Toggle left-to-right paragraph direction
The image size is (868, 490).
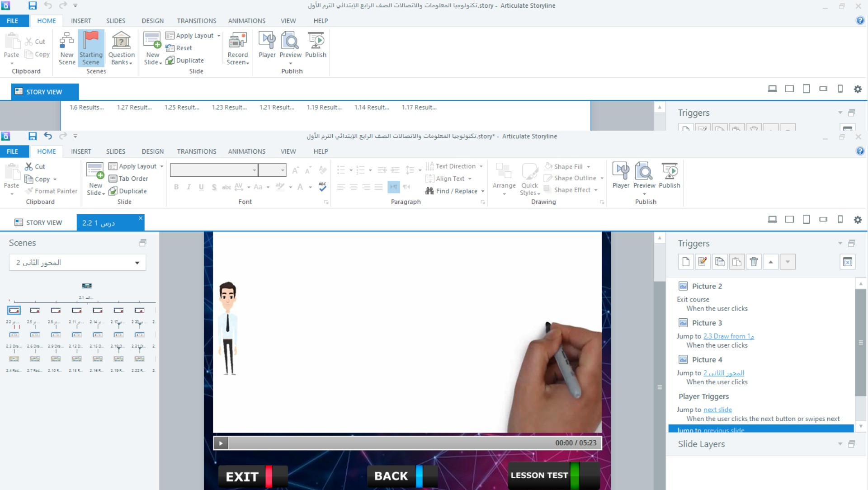tap(394, 187)
